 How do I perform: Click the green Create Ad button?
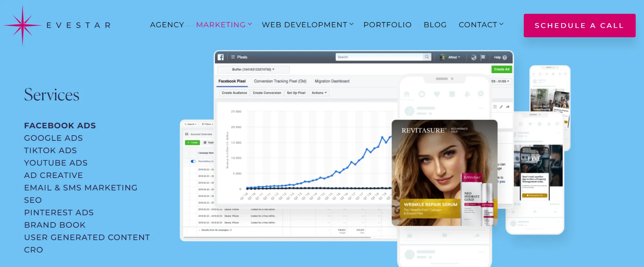click(x=502, y=69)
